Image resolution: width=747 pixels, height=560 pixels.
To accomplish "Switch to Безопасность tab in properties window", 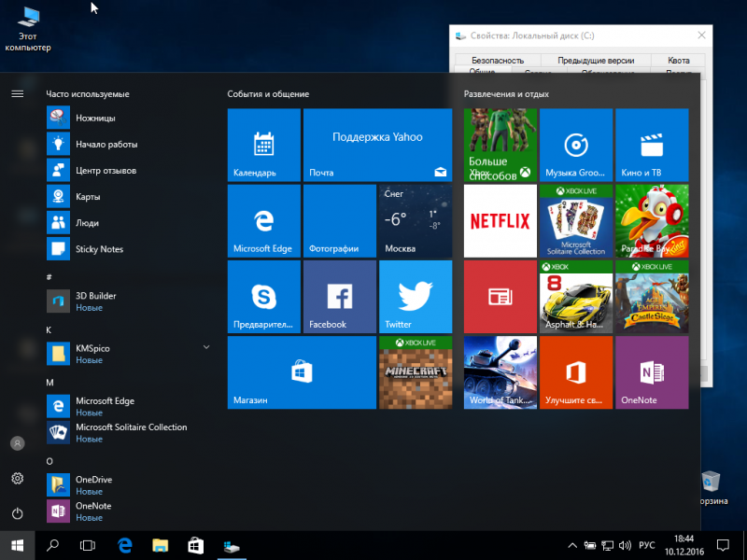I will coord(498,61).
